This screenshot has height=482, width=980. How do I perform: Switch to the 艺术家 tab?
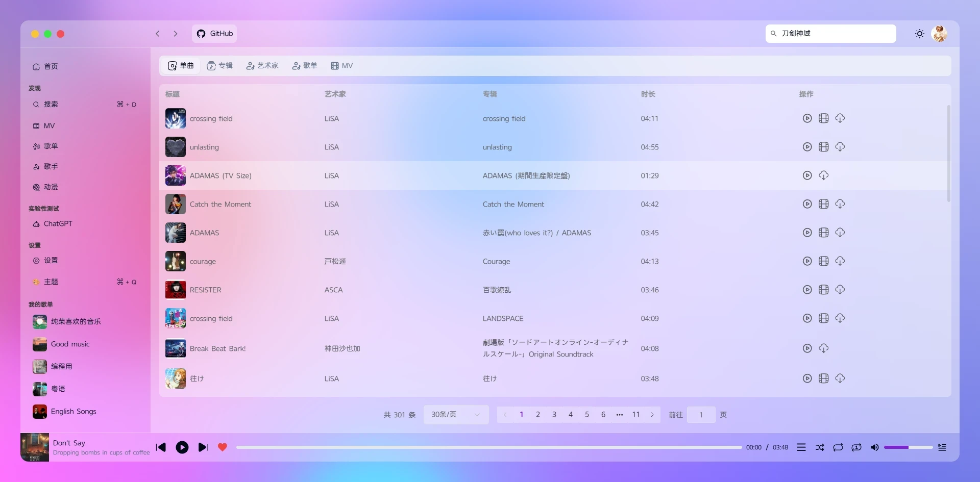pos(262,66)
